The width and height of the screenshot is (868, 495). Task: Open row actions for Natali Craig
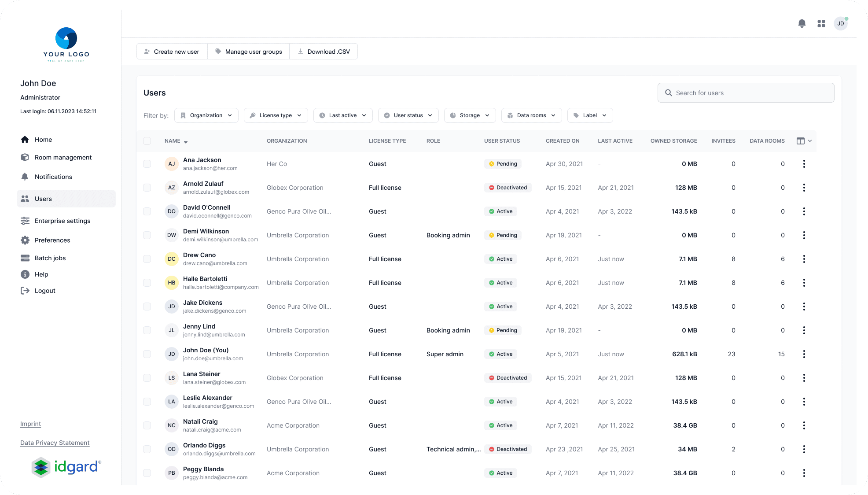click(804, 425)
